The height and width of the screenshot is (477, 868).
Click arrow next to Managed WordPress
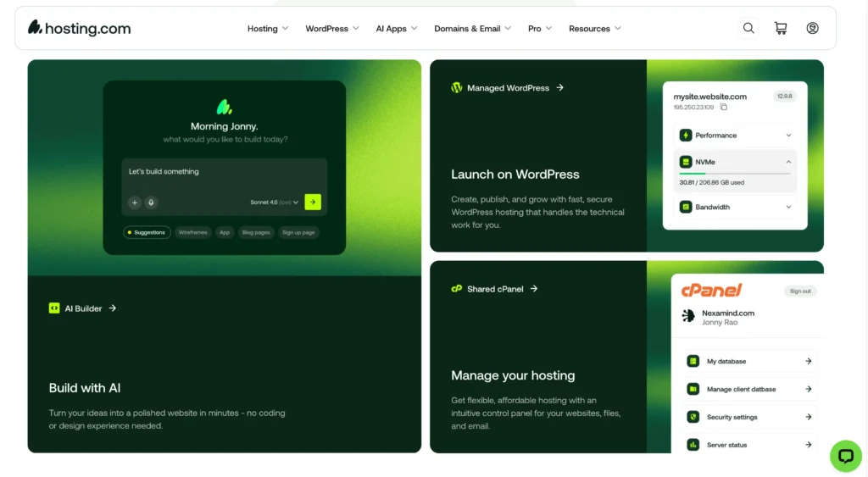[x=559, y=87]
